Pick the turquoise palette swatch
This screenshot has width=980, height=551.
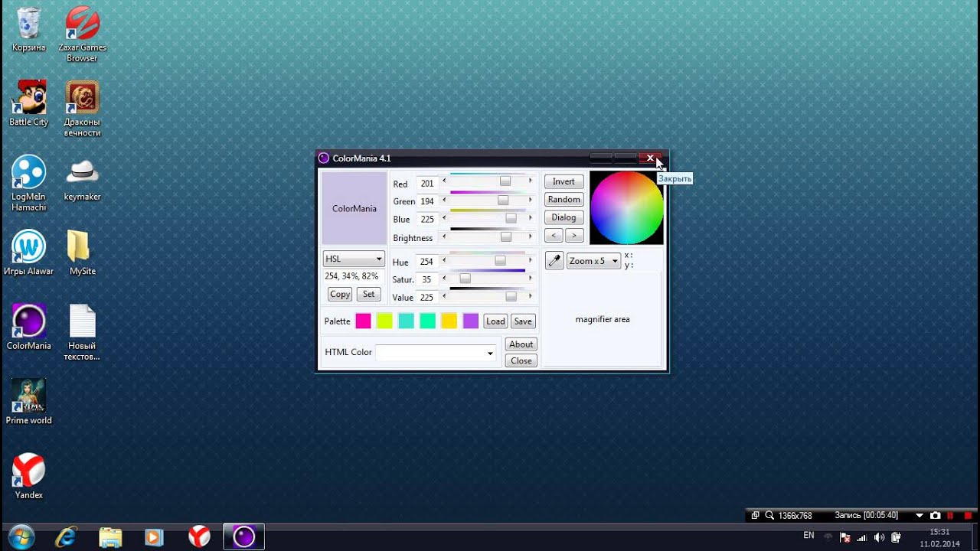pyautogui.click(x=406, y=321)
